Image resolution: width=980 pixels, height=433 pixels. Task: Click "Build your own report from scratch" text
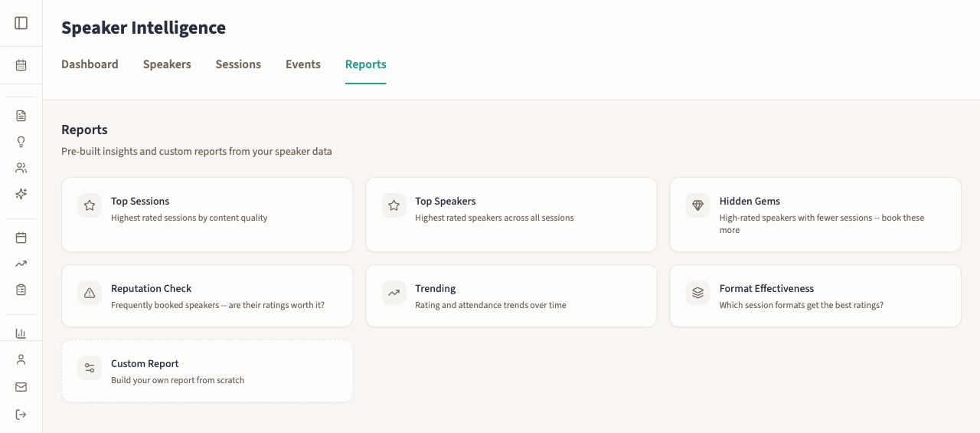(x=178, y=380)
